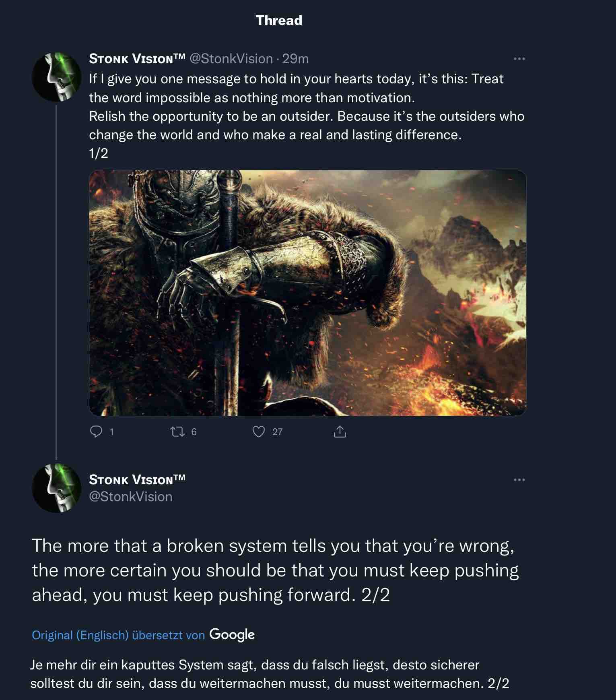
Task: Click the German translated text of the tweet
Action: pos(270,674)
